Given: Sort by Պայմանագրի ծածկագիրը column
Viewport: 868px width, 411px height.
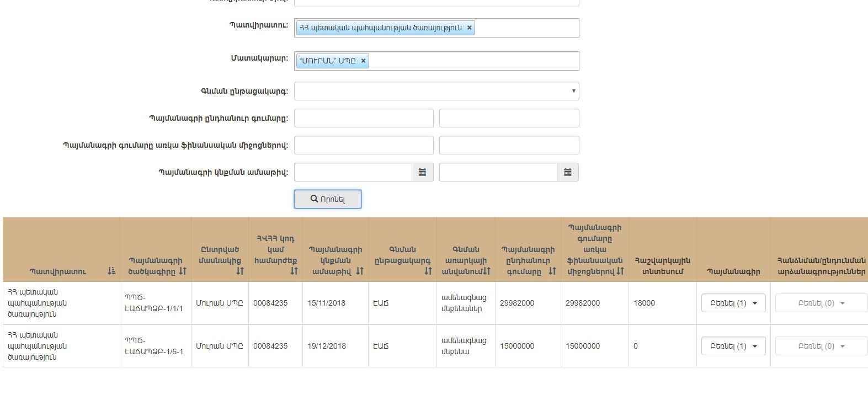Looking at the screenshot, I should pos(183,271).
